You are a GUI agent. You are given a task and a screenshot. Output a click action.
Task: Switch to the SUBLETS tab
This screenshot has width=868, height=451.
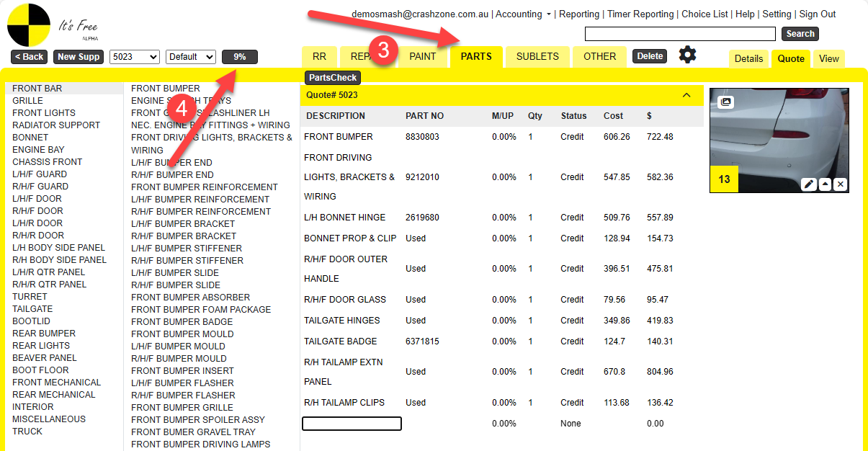pos(537,56)
